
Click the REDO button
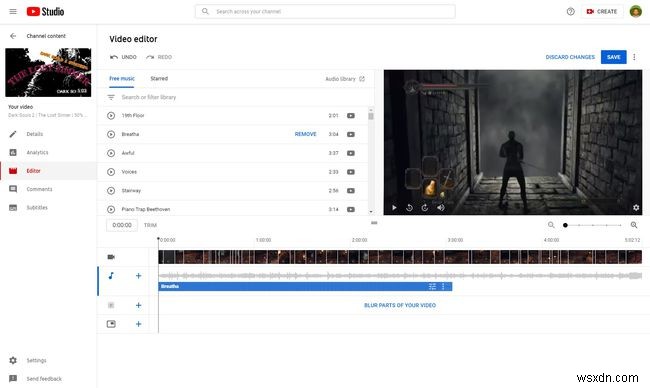point(159,57)
